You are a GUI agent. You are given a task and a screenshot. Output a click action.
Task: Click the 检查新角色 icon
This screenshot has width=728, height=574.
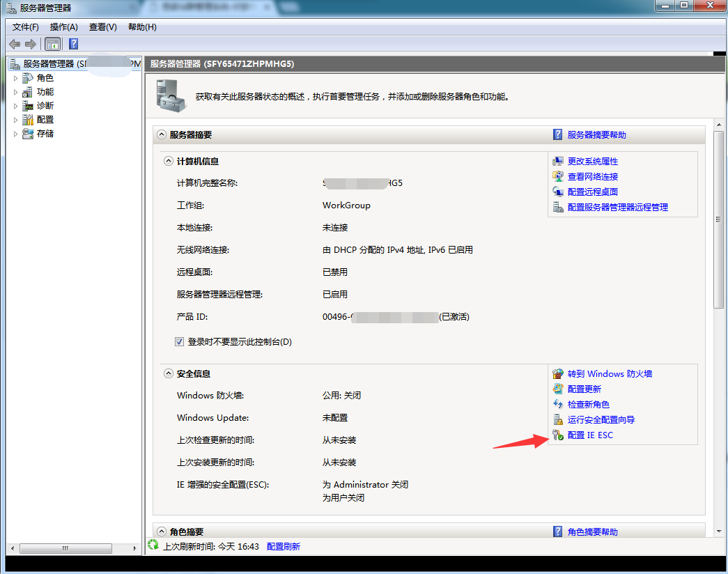(x=557, y=405)
